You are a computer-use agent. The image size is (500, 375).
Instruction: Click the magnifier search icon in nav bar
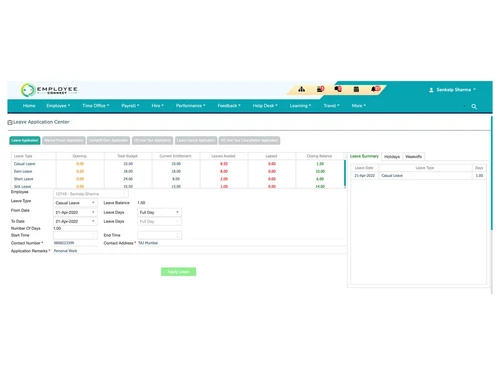[474, 106]
